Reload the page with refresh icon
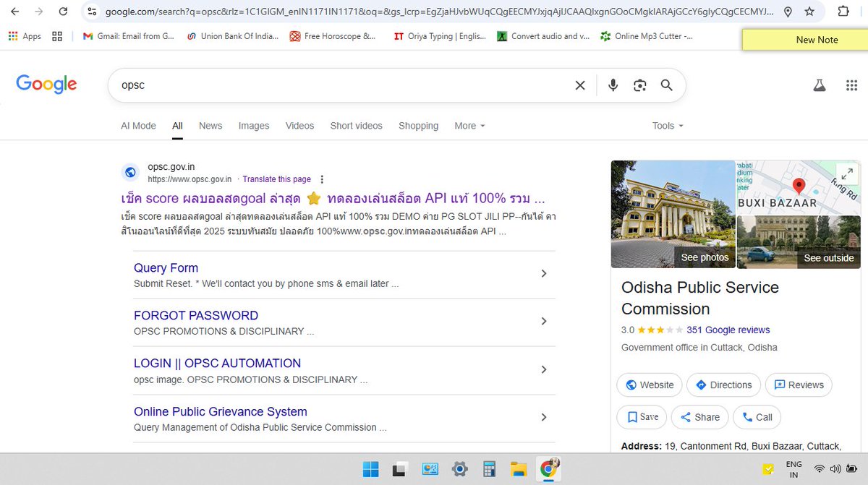 (63, 12)
